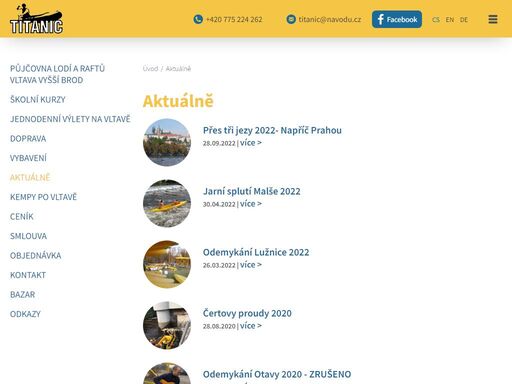Click více under Odemykání Lužnice
The height and width of the screenshot is (384, 512).
[251, 265]
